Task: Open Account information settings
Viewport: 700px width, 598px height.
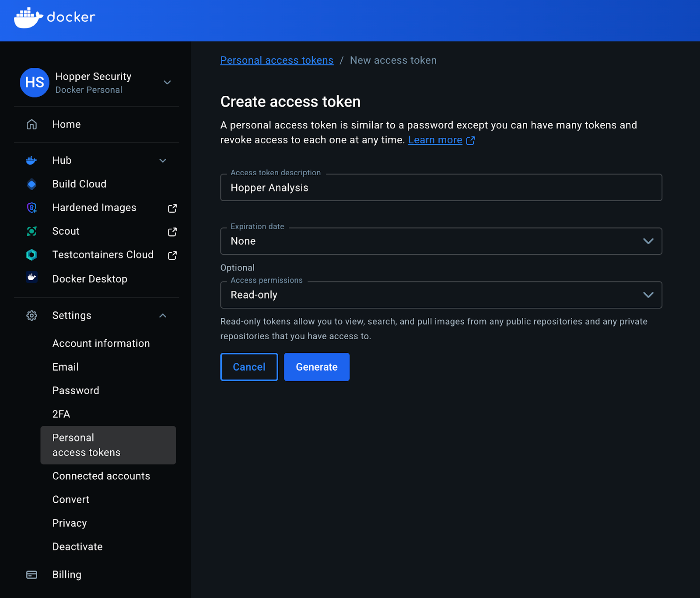Action: pyautogui.click(x=101, y=344)
